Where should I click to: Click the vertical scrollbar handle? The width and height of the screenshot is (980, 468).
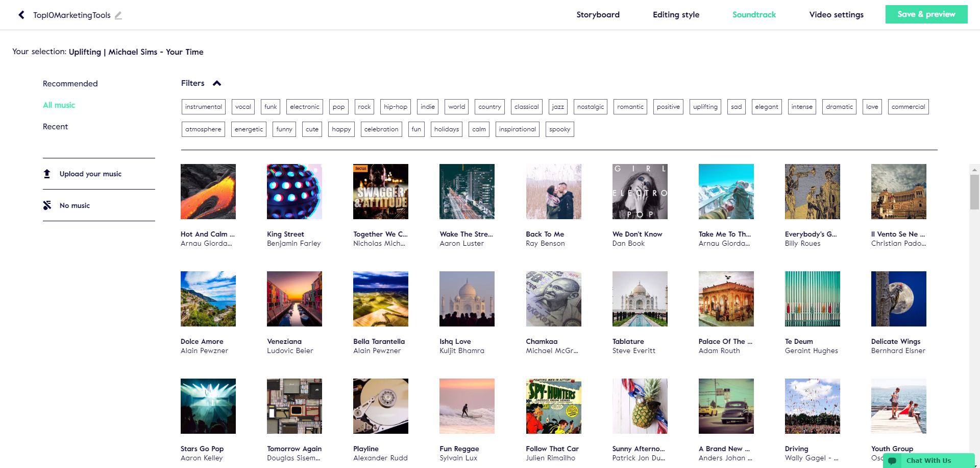coord(974,192)
